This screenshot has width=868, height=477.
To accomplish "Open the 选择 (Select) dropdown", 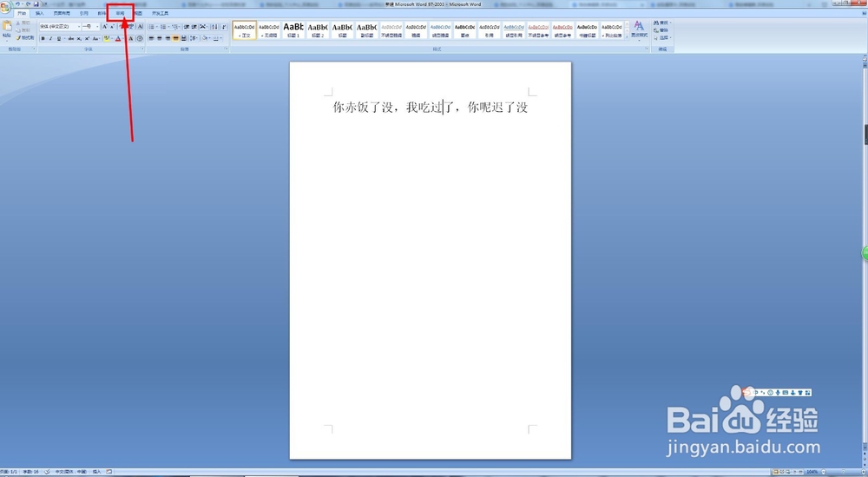I will 661,37.
